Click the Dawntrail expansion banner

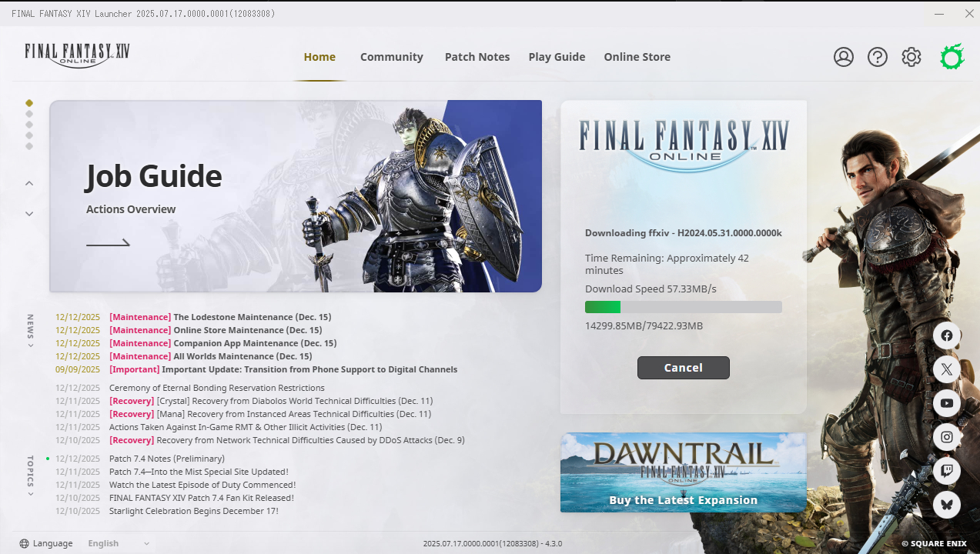(683, 472)
